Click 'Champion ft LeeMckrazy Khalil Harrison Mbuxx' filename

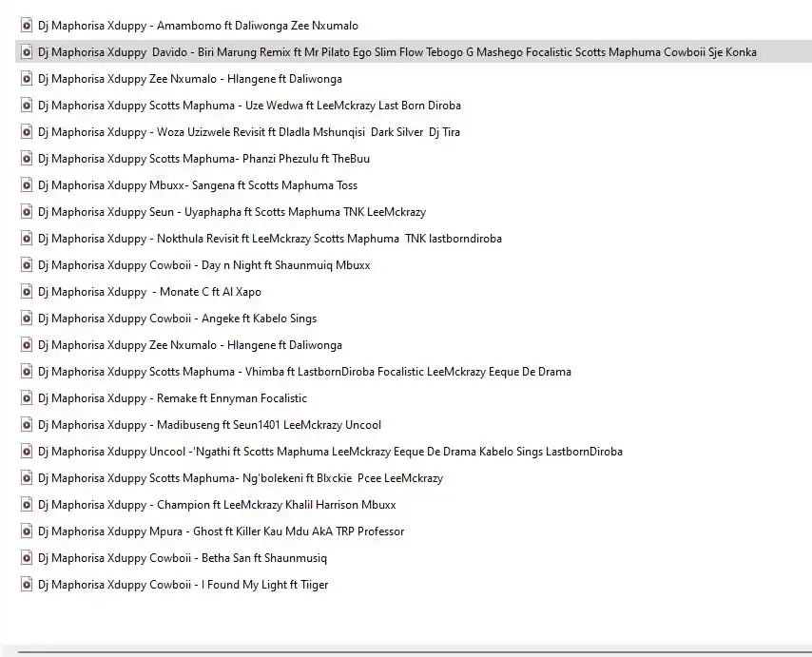(x=217, y=504)
